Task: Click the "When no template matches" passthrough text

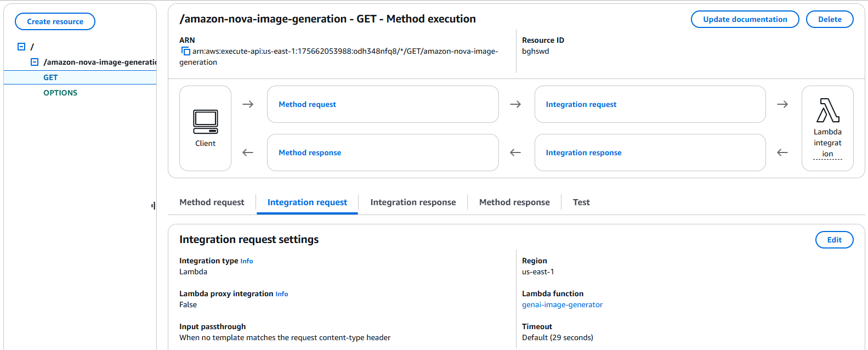Action: (285, 337)
